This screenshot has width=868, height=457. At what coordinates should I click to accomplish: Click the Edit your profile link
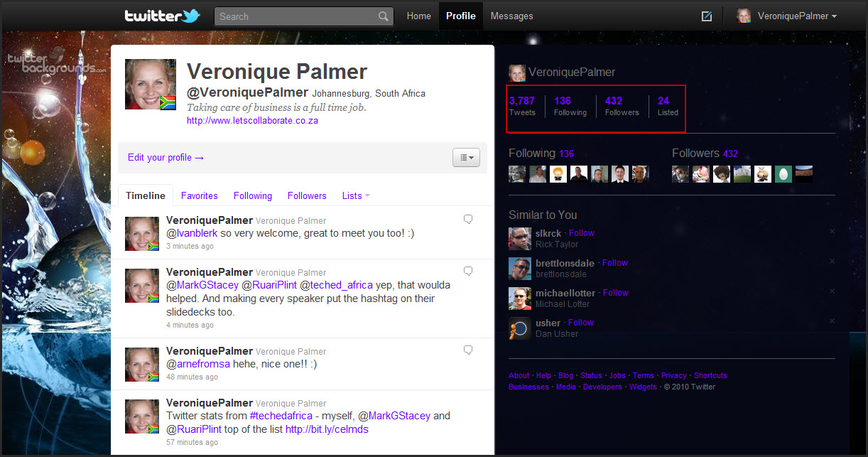coord(166,158)
